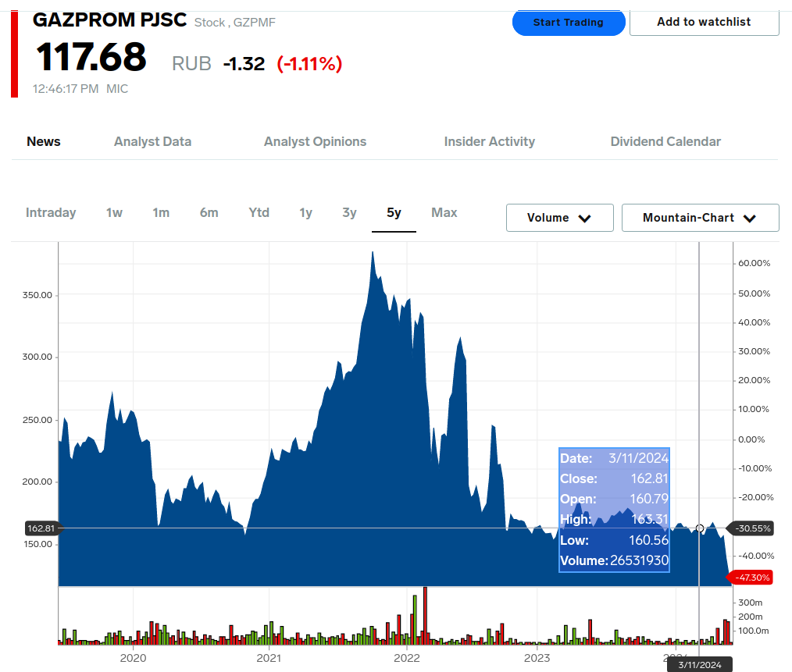
Task: Click the GZPMF ticker symbol text
Action: click(x=255, y=23)
